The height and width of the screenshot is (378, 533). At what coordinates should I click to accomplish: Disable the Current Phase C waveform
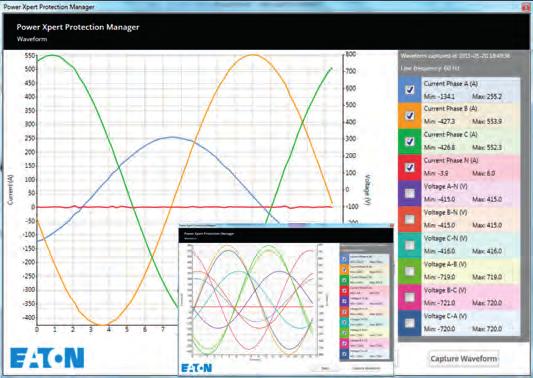(410, 141)
